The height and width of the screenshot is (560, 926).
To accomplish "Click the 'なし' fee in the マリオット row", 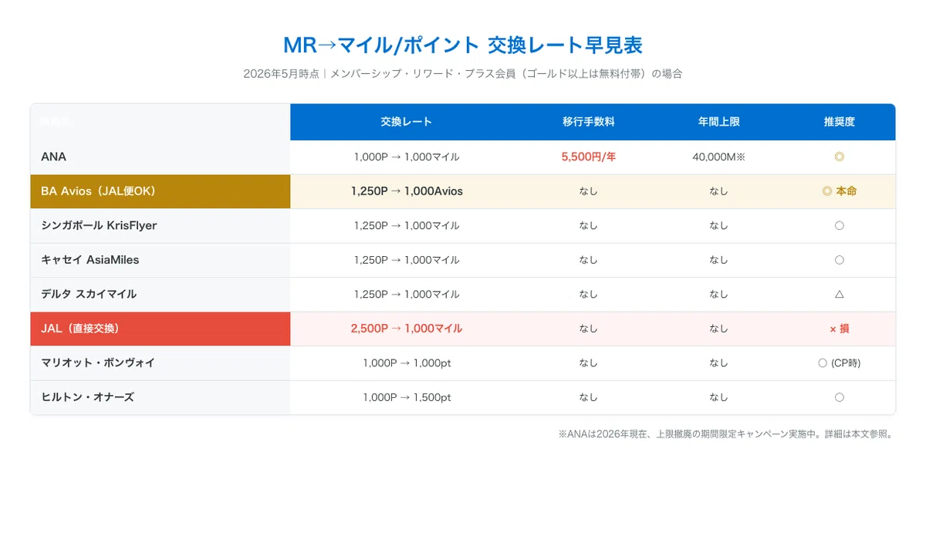I will point(589,363).
